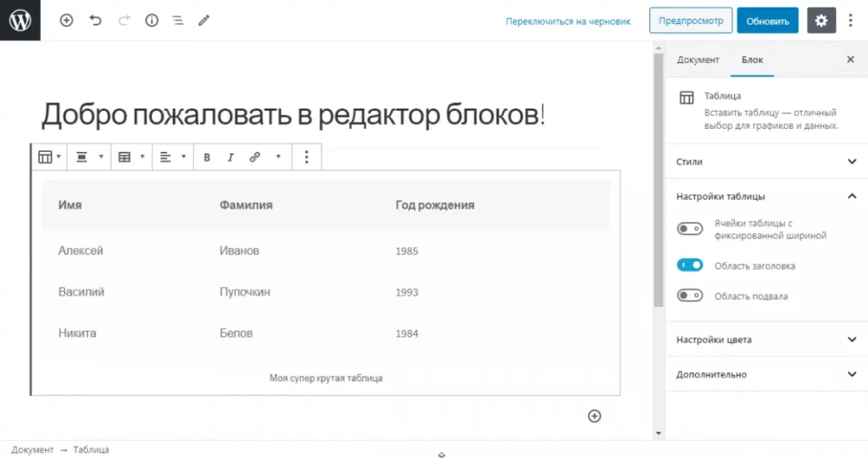Click Переключиться на черновик link
The image size is (868, 458).
pos(568,21)
